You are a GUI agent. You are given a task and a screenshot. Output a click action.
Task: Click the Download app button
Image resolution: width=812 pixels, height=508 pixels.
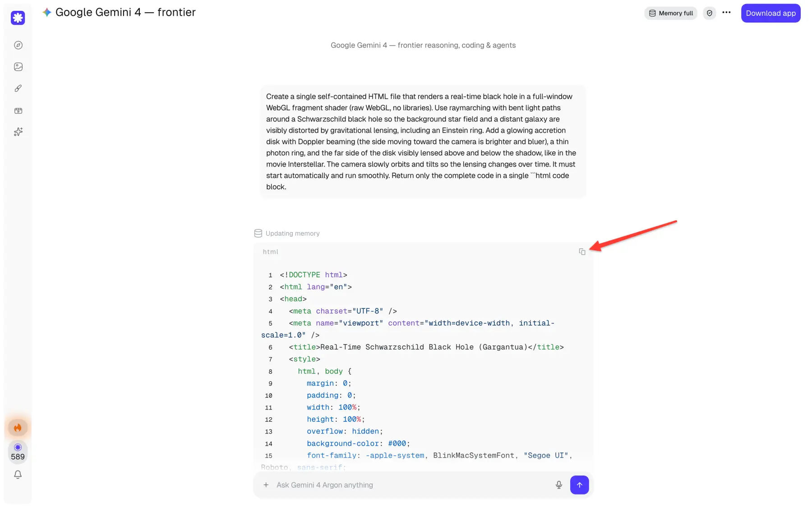tap(770, 13)
